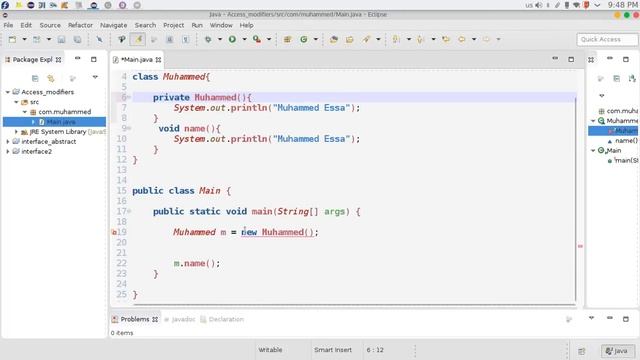Collapse All in Package Explorer
This screenshot has height=360, width=640.
tap(35, 78)
